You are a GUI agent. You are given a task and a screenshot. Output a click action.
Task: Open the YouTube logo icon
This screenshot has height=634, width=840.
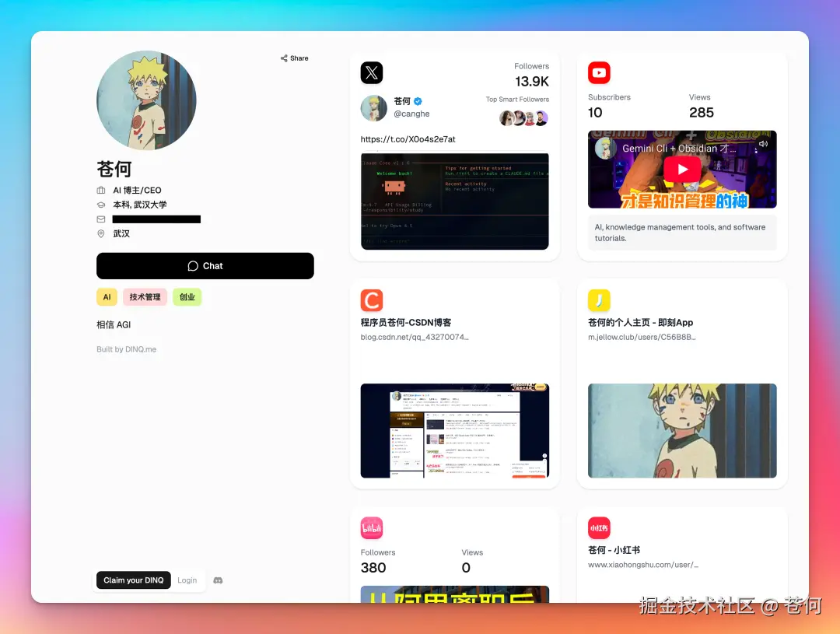click(599, 73)
